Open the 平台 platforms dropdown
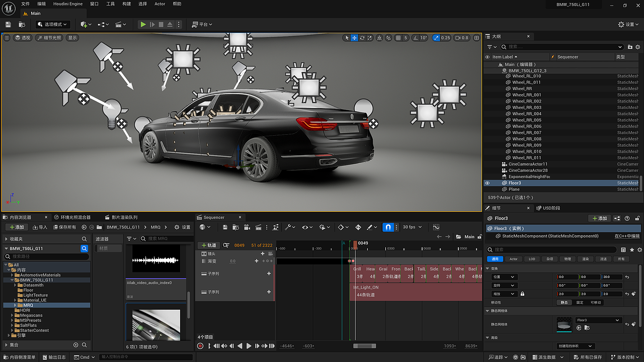Image resolution: width=644 pixels, height=362 pixels. [x=202, y=24]
